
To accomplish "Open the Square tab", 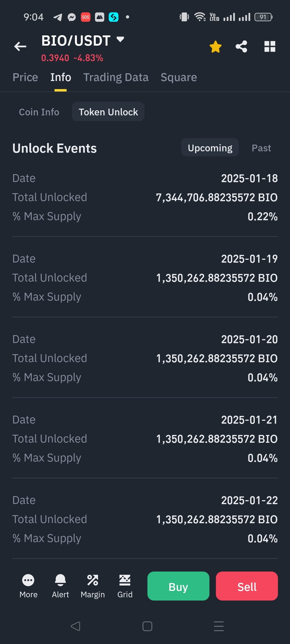I will coord(179,77).
